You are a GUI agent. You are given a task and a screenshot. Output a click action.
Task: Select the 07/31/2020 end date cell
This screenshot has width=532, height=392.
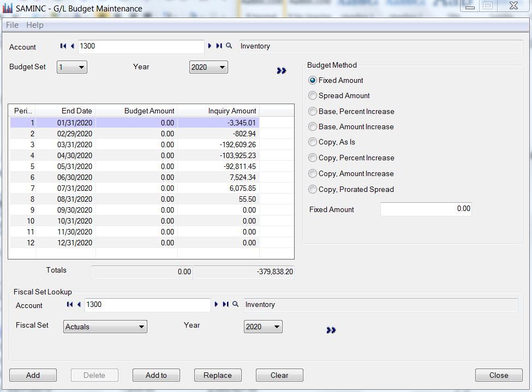pyautogui.click(x=66, y=188)
